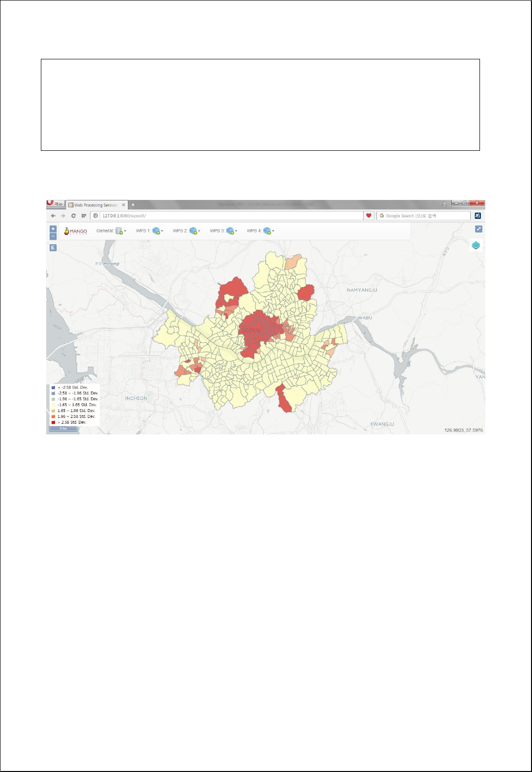
Task: Select the Web Processing Services tab
Action: click(96, 205)
